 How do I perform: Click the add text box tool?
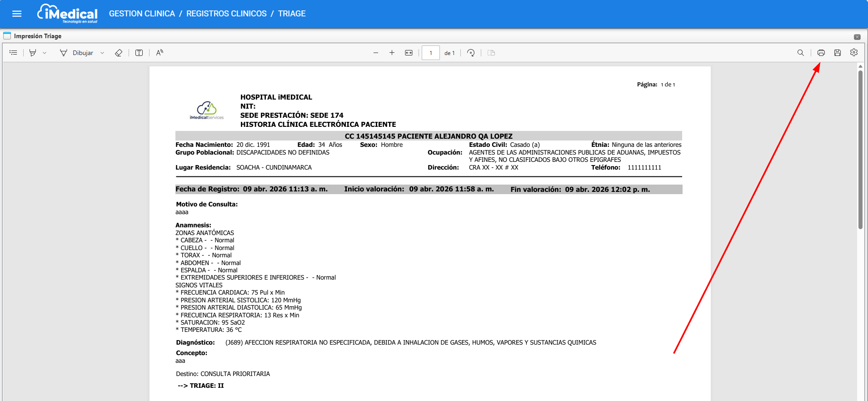139,53
